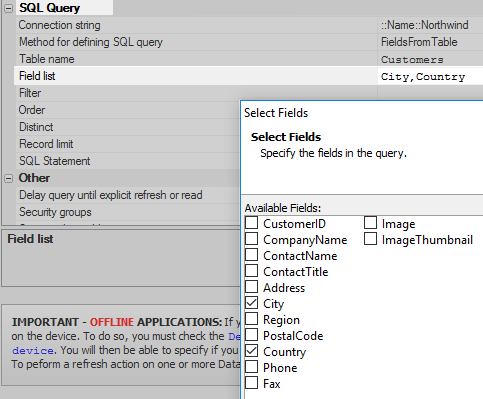Select the Record limit property row
The width and height of the screenshot is (483, 399).
(128, 144)
